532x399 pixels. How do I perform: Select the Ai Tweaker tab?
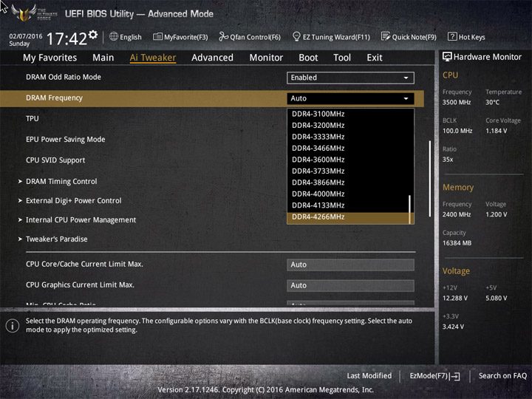coord(153,58)
